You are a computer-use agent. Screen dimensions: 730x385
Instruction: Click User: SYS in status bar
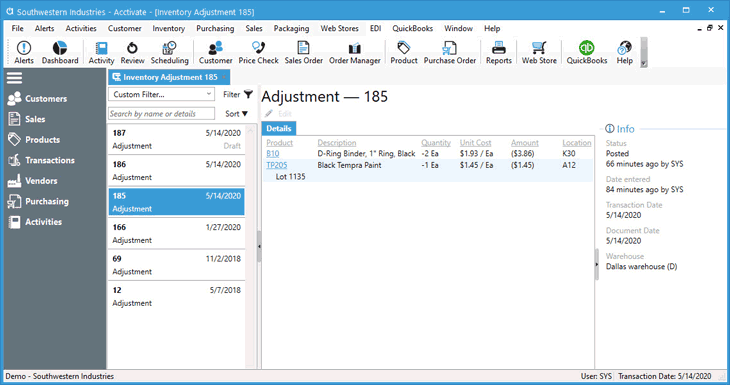596,376
